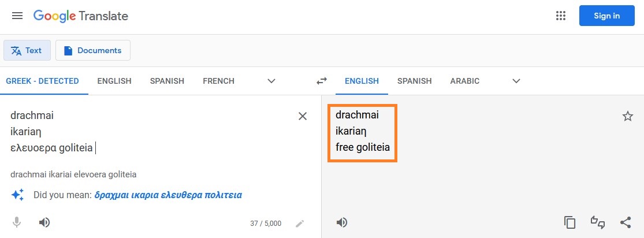Screen dimensions: 644x238
Task: Open the Google apps grid
Action: tap(560, 16)
